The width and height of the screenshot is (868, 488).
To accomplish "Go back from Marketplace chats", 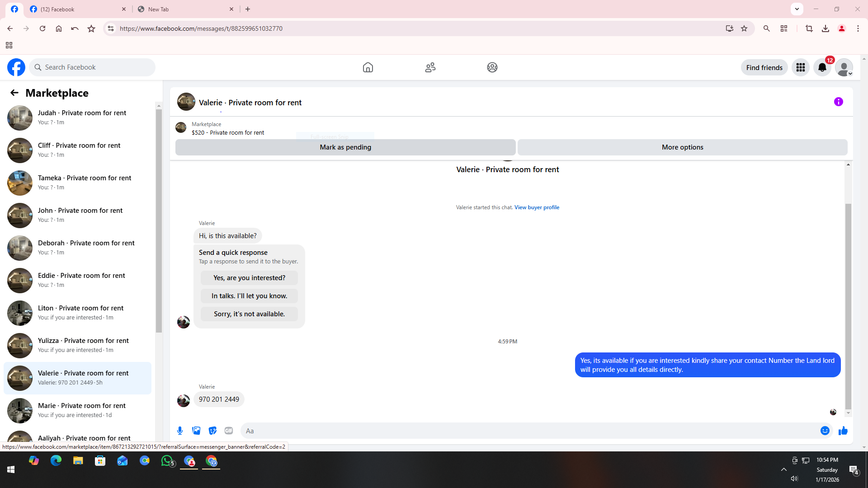I will pos(14,93).
